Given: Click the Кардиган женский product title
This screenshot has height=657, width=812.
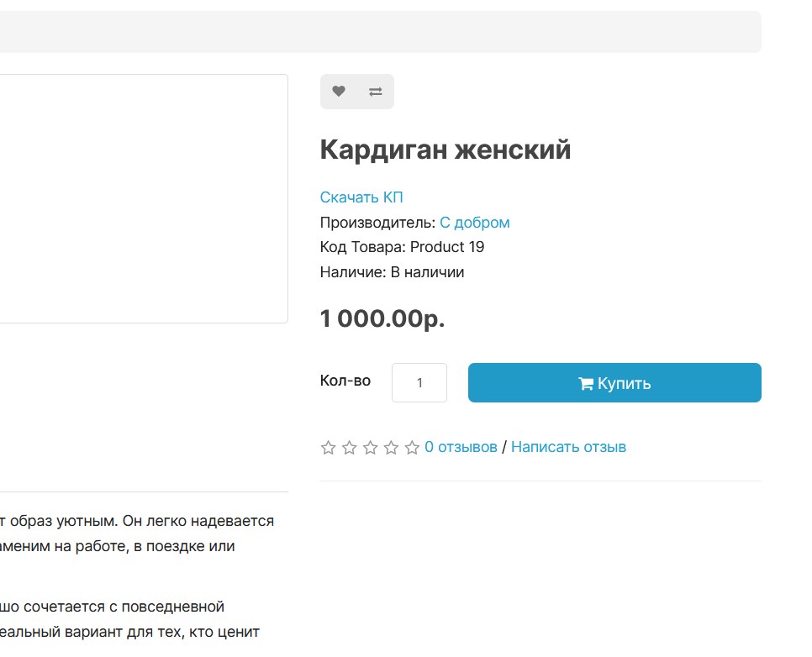Looking at the screenshot, I should click(x=446, y=150).
